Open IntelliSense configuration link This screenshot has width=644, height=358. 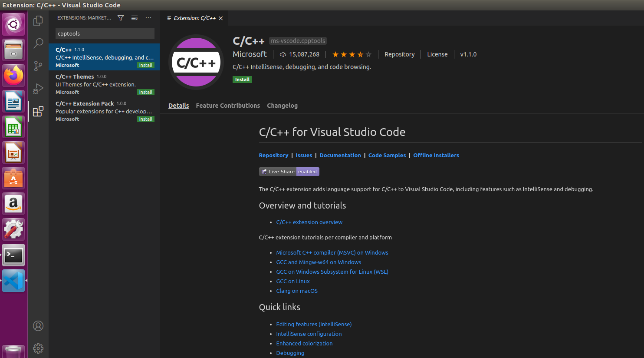(x=309, y=334)
